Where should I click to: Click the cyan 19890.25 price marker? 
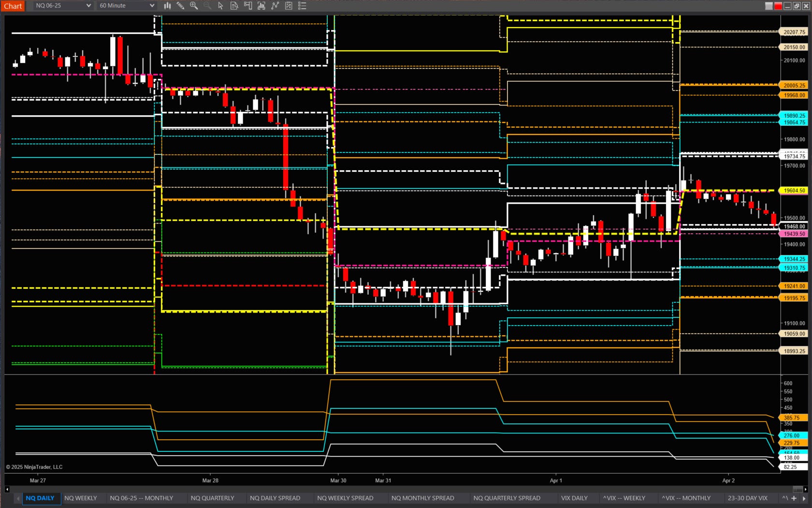pos(794,116)
